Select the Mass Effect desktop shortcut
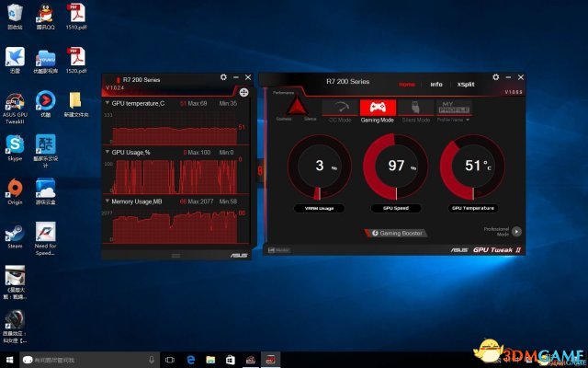Image resolution: width=588 pixels, height=368 pixels. (x=15, y=327)
